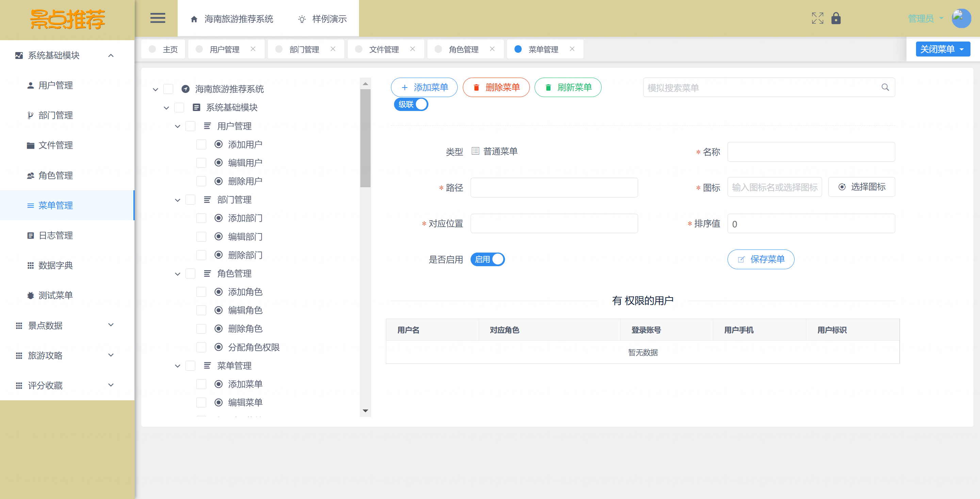
Task: Click the 保存菜单 button
Action: 761,259
